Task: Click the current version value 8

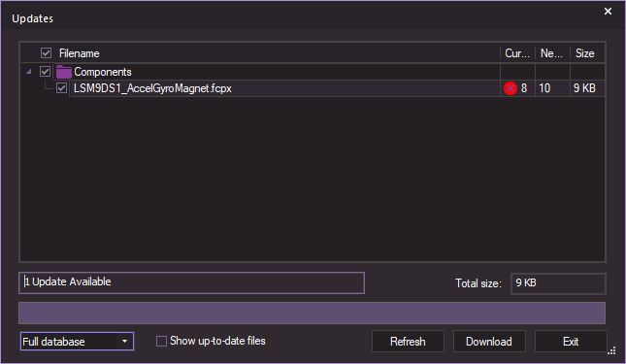Action: pyautogui.click(x=524, y=88)
